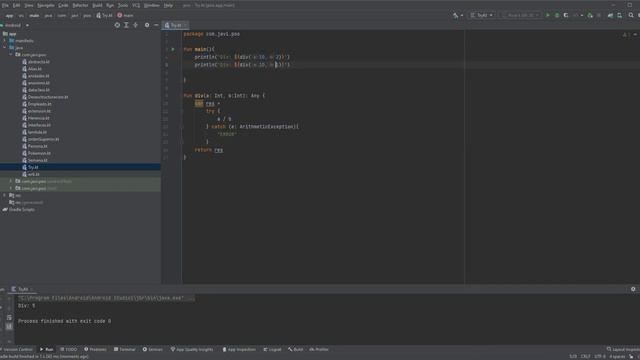
Task: Open App Quality Insights tool window
Action: (x=192, y=349)
